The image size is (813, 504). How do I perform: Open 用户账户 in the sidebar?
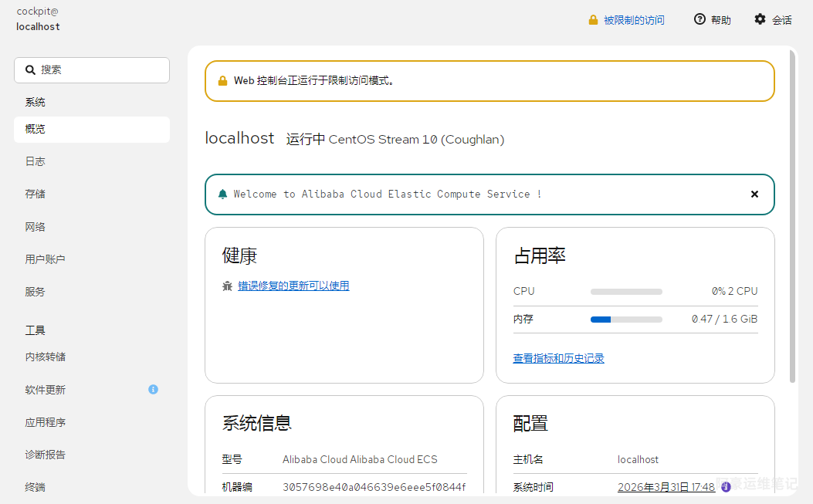[92, 259]
